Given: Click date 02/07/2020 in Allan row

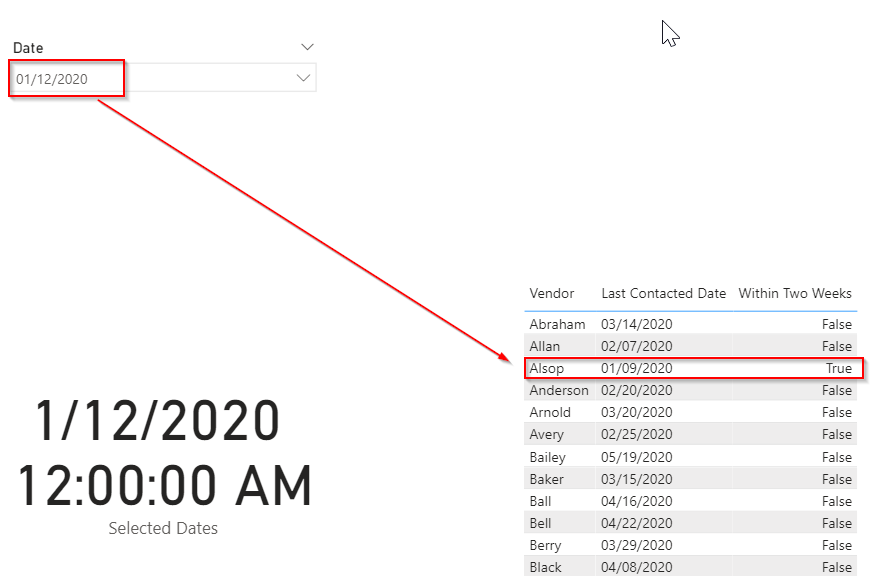Looking at the screenshot, I should coord(637,346).
